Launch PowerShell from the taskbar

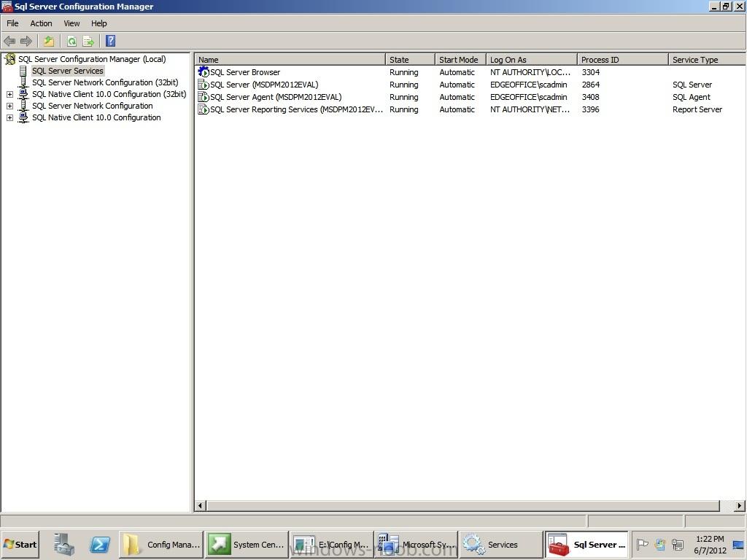(x=99, y=544)
